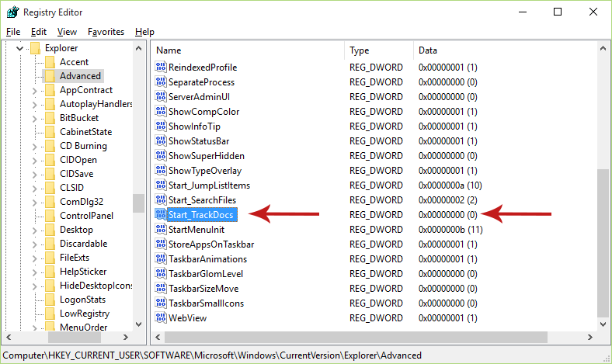Click the Explorer folder icon in tree
The height and width of the screenshot is (364, 612).
point(36,48)
